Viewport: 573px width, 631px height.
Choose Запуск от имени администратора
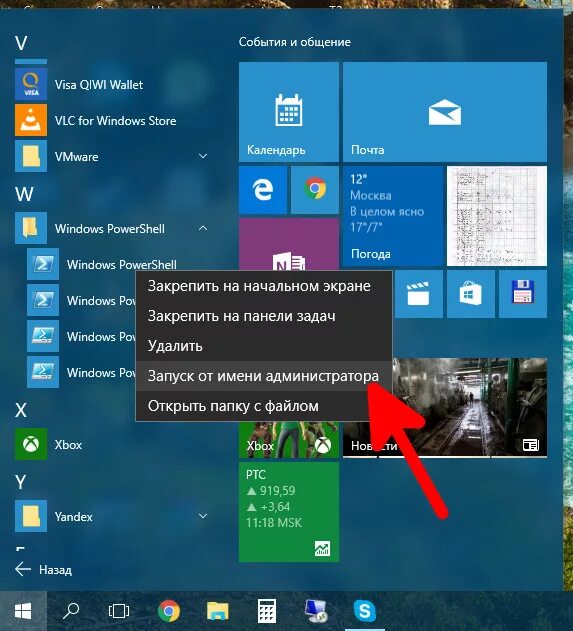click(x=264, y=376)
